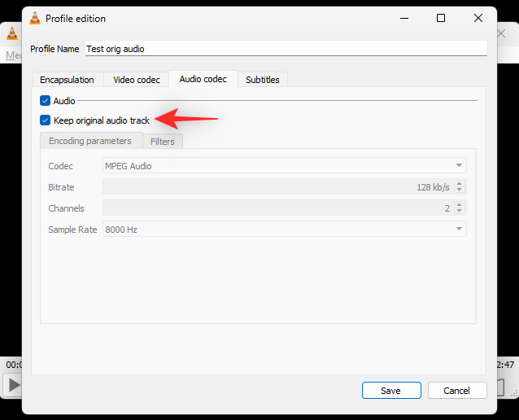Viewport: 519px width, 420px height.
Task: Click the Bitrate value field
Action: pyautogui.click(x=278, y=187)
